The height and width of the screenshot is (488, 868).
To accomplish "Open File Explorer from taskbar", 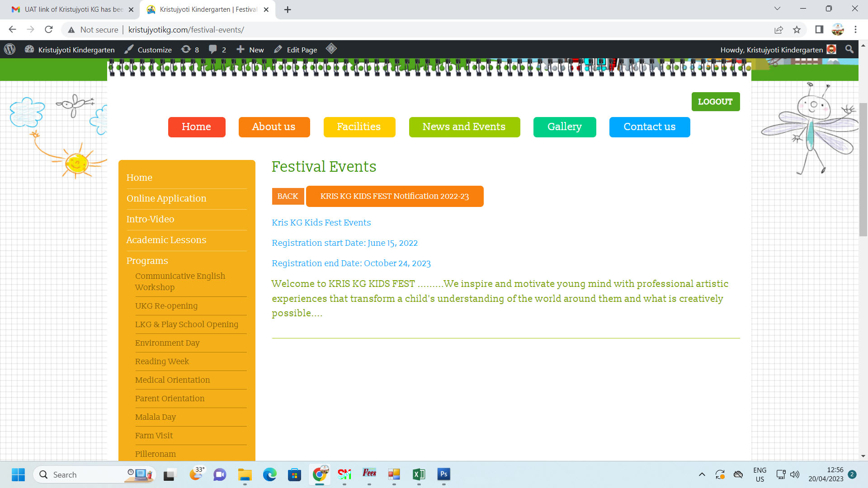I will tap(245, 474).
